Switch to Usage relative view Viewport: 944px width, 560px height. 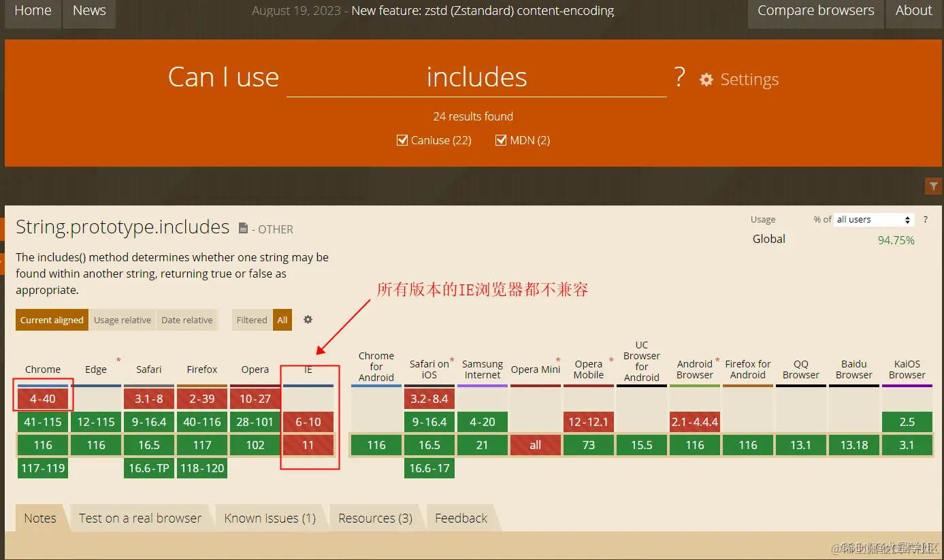pos(123,320)
